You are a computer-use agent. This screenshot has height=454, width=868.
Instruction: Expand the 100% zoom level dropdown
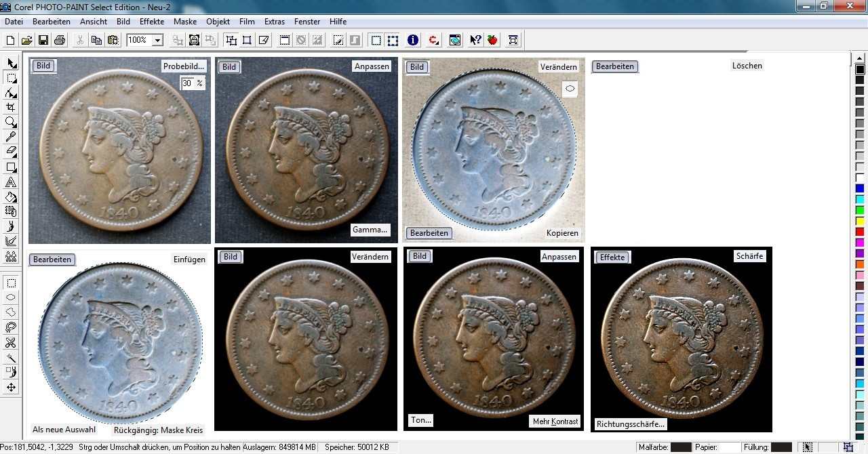pyautogui.click(x=157, y=41)
